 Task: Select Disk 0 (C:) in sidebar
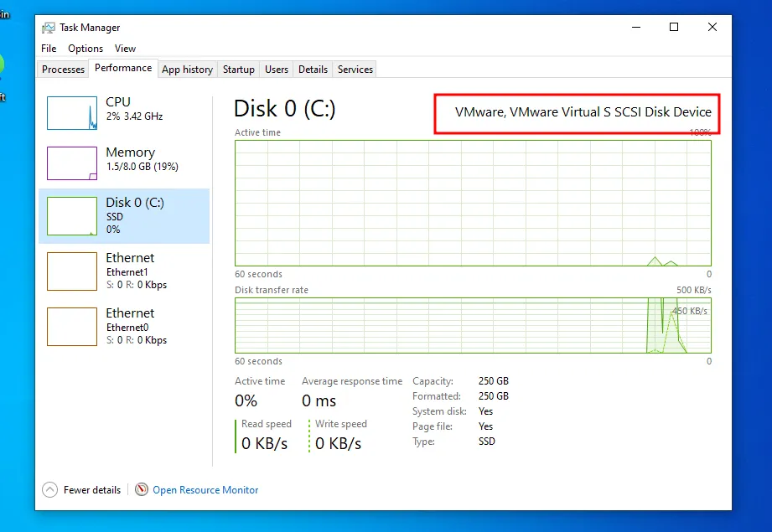[124, 215]
